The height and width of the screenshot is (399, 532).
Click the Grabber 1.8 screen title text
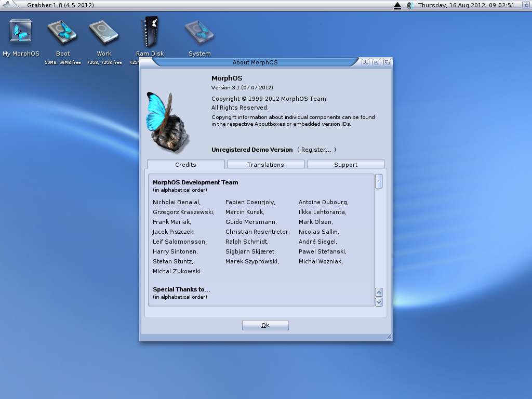(60, 5)
